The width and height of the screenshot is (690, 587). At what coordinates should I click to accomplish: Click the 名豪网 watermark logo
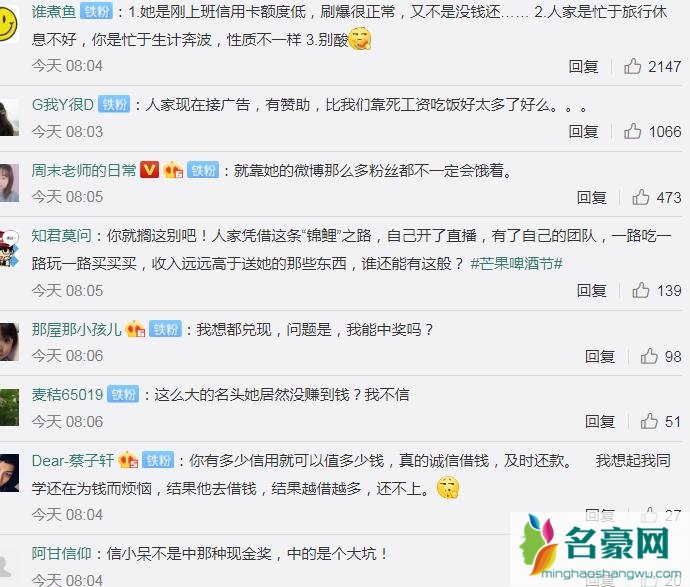[x=599, y=548]
